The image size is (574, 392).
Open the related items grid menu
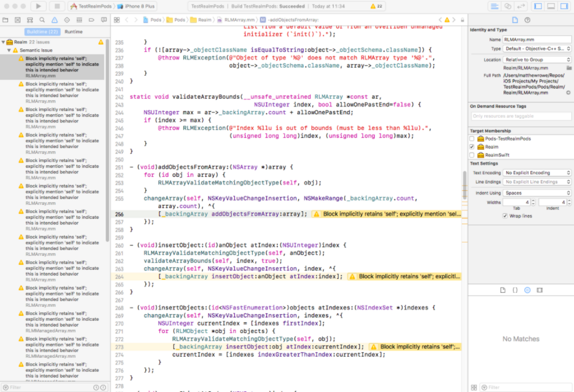[117, 20]
